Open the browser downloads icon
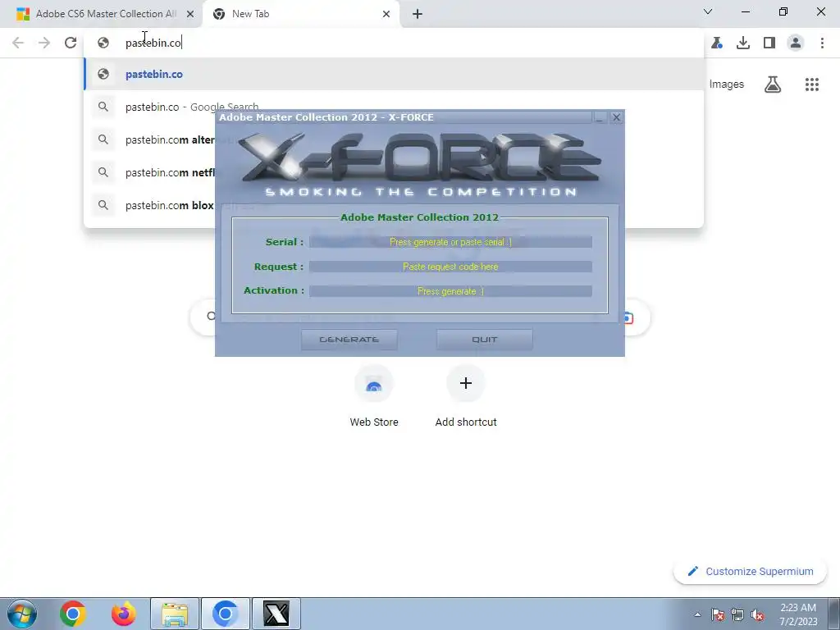 (x=743, y=43)
